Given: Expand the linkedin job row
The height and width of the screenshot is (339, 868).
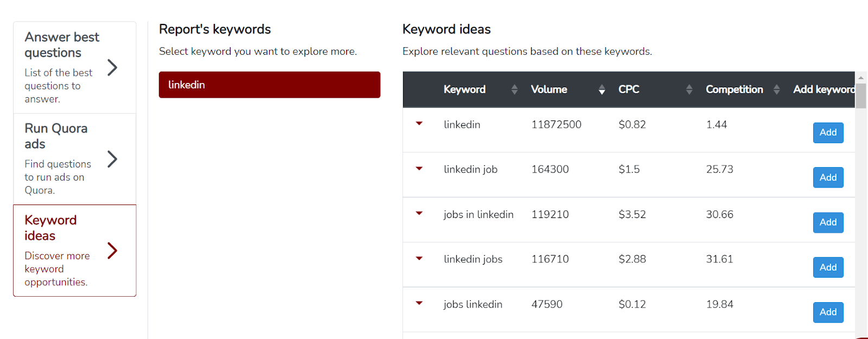Looking at the screenshot, I should click(419, 169).
